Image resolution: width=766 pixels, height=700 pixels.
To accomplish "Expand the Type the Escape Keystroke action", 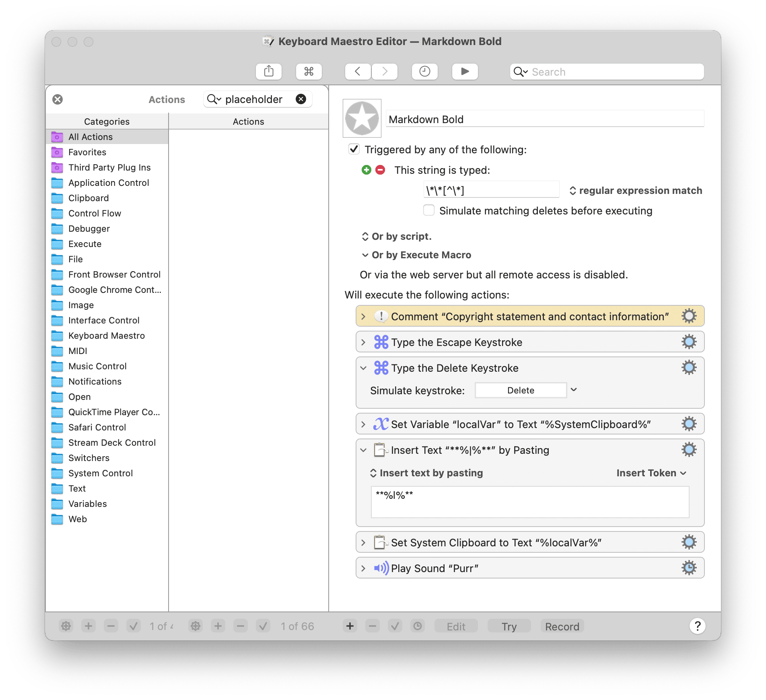I will tap(363, 342).
